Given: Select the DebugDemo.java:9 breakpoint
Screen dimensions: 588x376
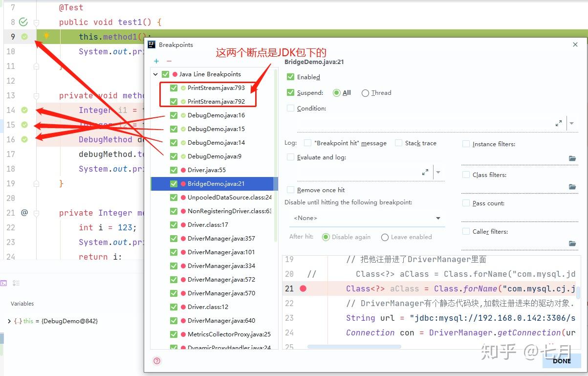Looking at the screenshot, I should click(x=214, y=156).
